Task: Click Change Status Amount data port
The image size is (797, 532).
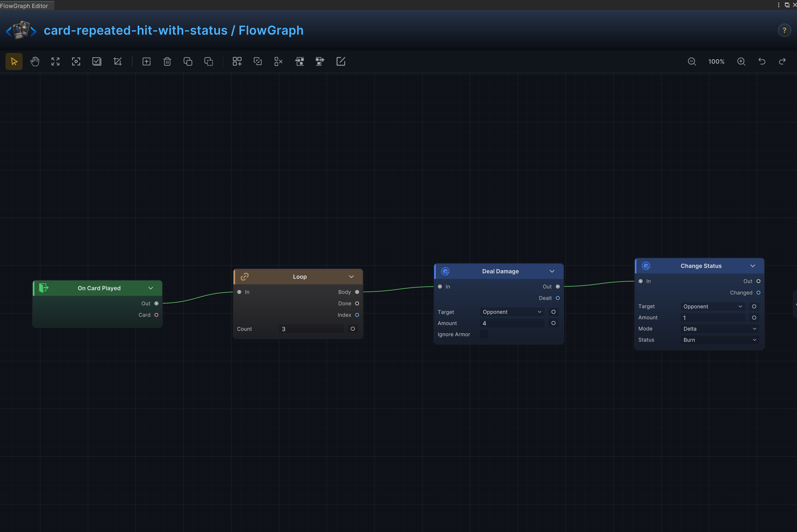Action: pos(754,317)
